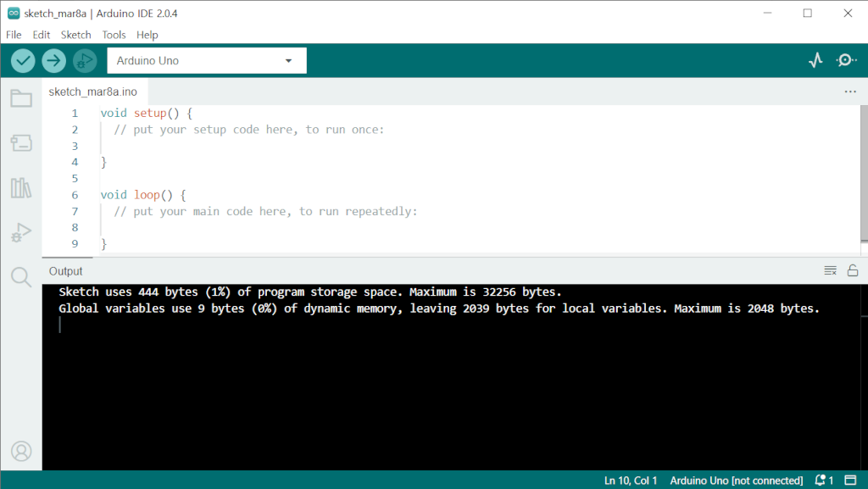
Task: Open the Tools menu
Action: (x=114, y=35)
